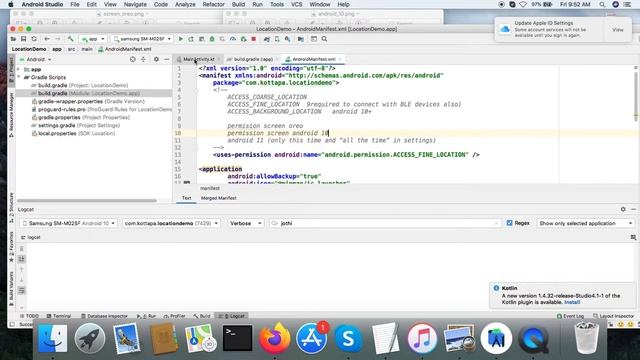Open Skype from the Dock
The width and height of the screenshot is (640, 360).
tap(348, 338)
